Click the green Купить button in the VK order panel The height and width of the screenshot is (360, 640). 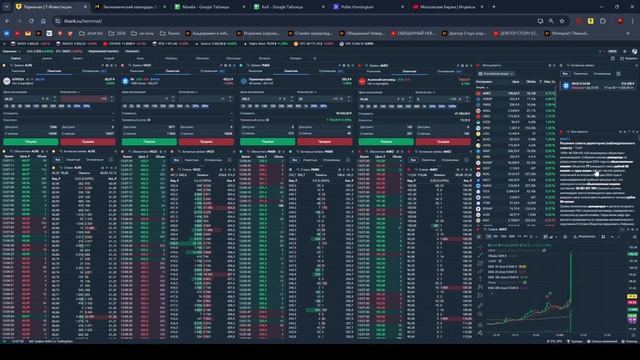pyautogui.click(x=149, y=142)
